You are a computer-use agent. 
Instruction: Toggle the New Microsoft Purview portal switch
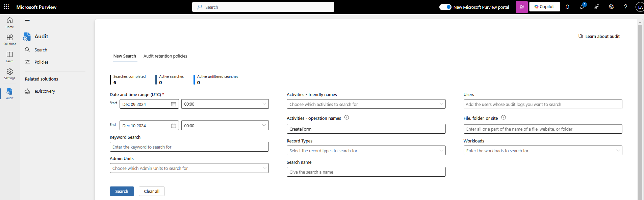coord(445,7)
